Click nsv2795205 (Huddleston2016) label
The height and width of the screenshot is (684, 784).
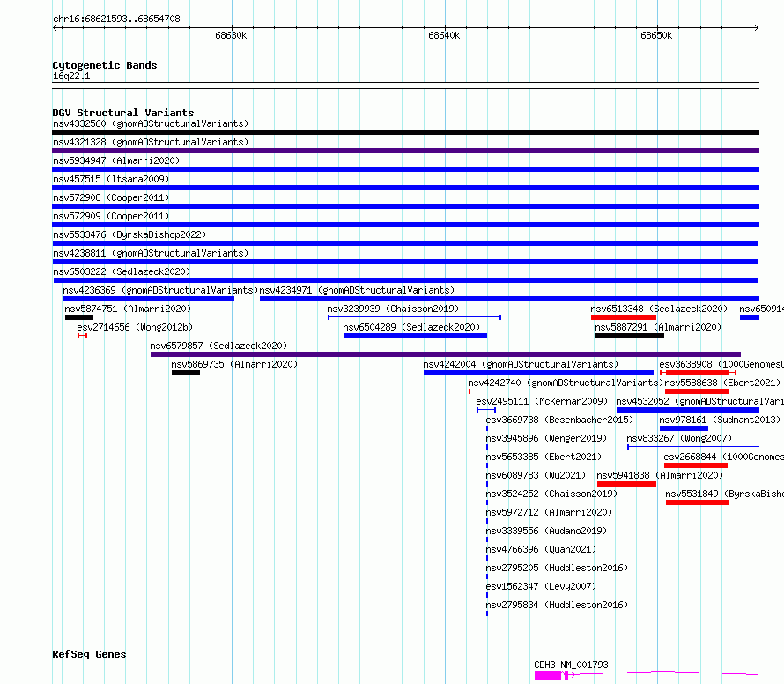[x=557, y=568]
